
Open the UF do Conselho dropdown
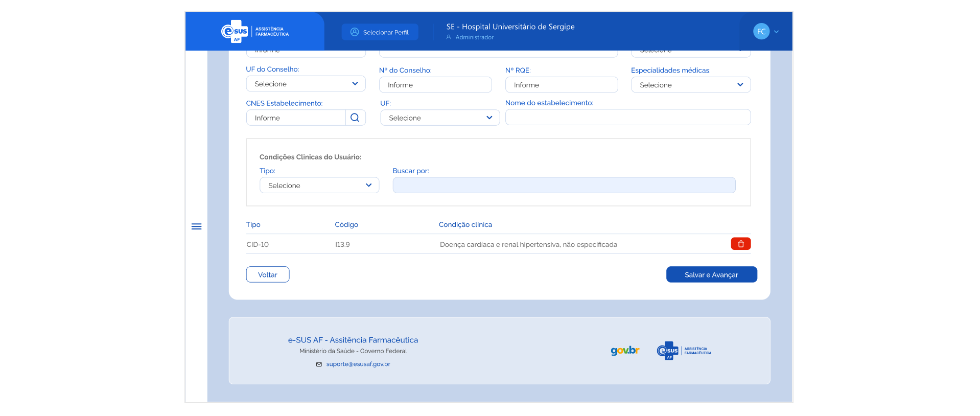[x=306, y=84]
